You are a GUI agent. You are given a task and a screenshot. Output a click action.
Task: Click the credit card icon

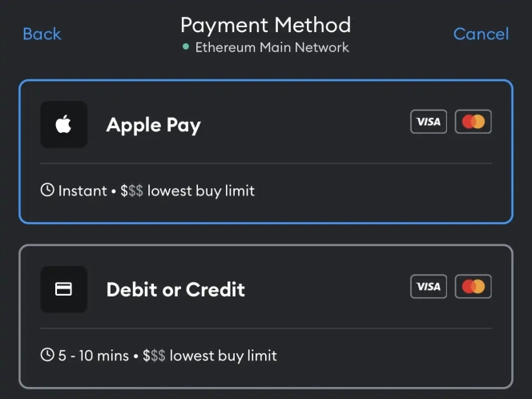click(64, 289)
